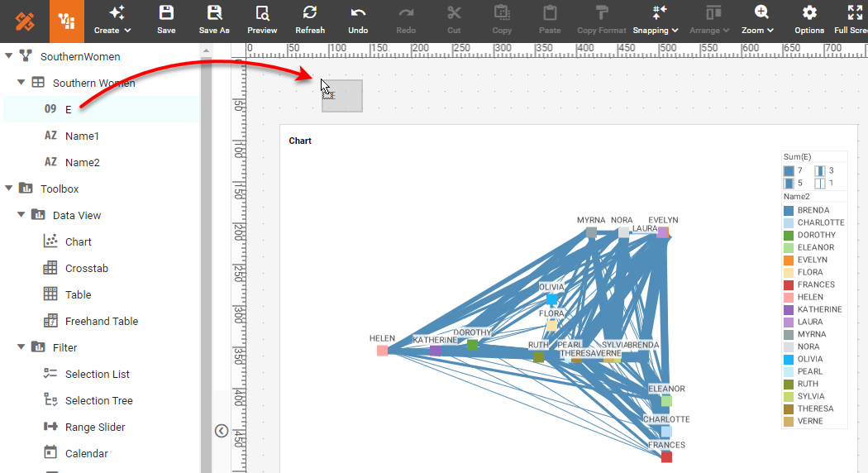Click the FRANCES legend swatch
This screenshot has height=473, width=868.
pos(789,284)
